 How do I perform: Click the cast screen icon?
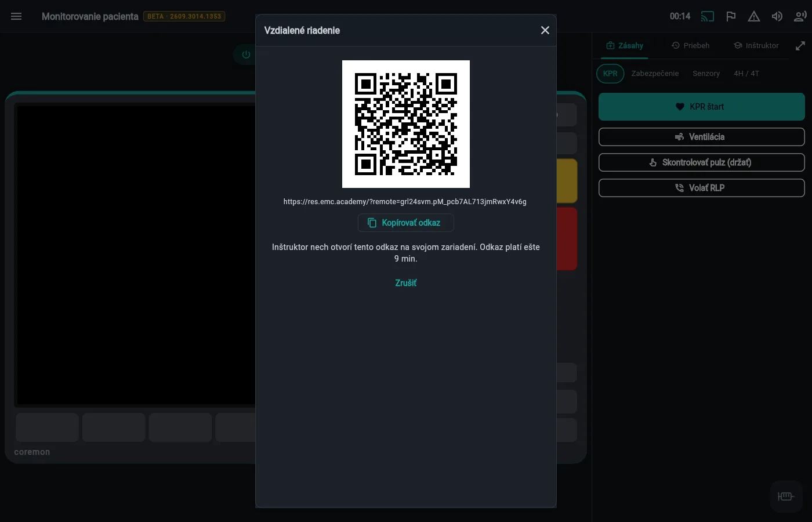click(707, 16)
